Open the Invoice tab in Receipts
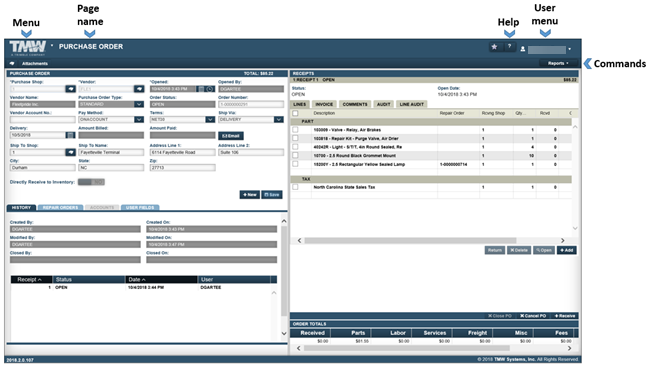This screenshot has height=368, width=650. 324,104
